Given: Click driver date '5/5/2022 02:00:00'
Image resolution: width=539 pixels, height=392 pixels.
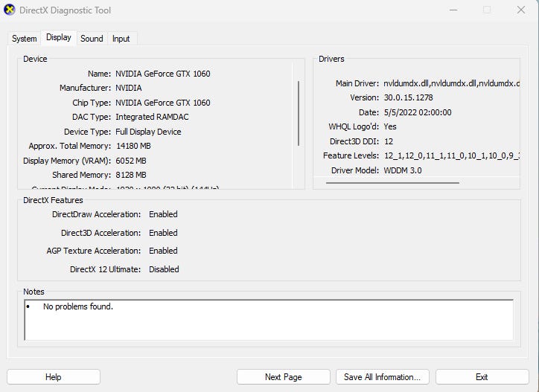Looking at the screenshot, I should 418,112.
